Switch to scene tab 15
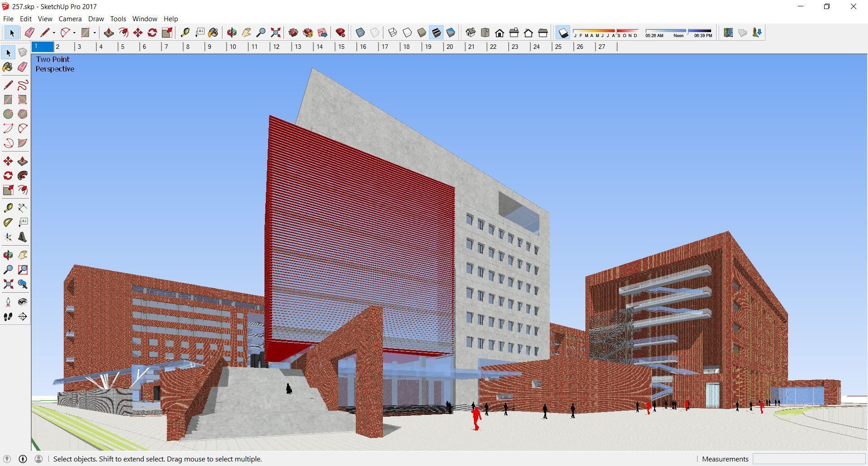This screenshot has width=868, height=466. [x=347, y=47]
